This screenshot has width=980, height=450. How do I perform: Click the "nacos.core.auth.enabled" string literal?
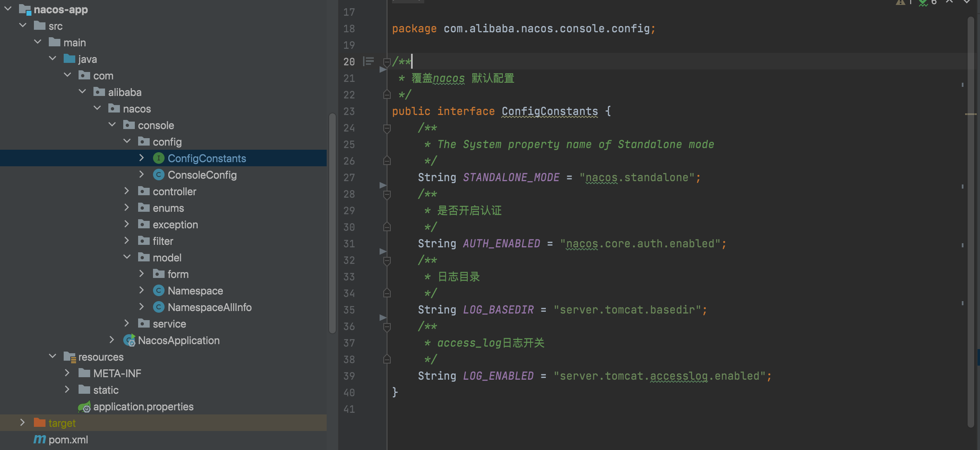point(640,244)
